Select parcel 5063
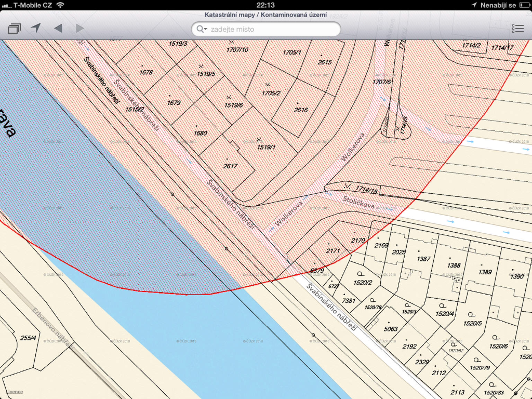This screenshot has width=532, height=399. point(391,329)
